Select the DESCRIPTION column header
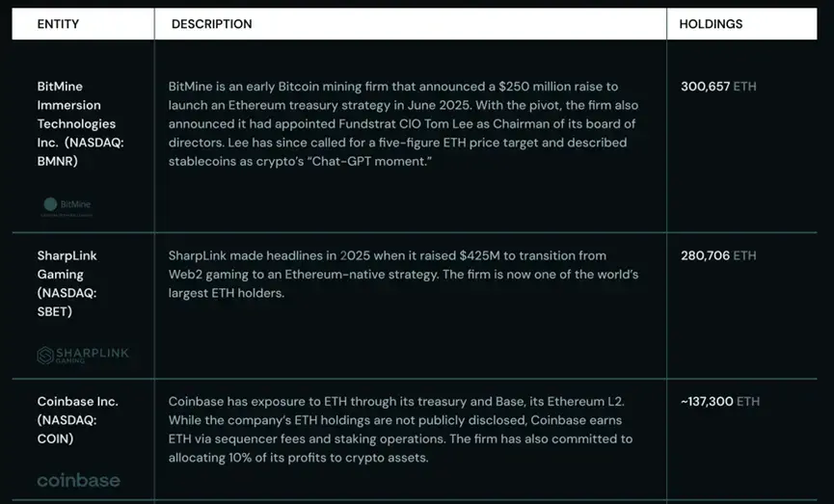The width and height of the screenshot is (834, 504). pos(211,24)
